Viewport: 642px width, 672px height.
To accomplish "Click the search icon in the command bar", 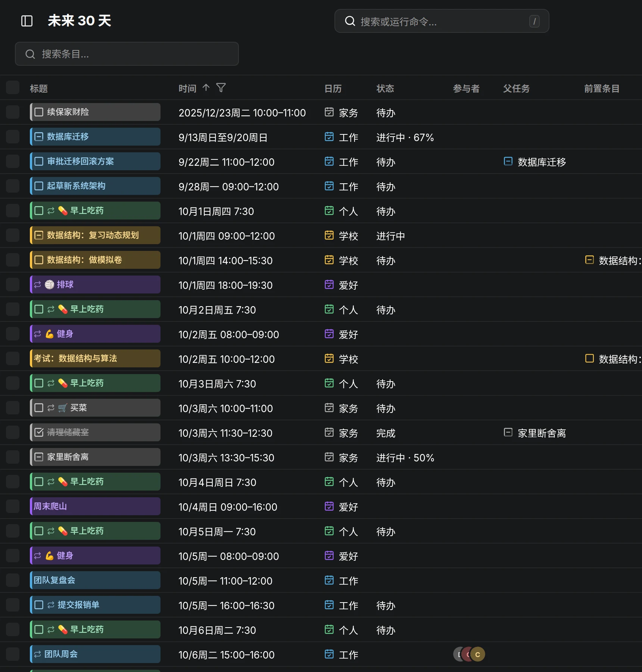I will pos(350,21).
